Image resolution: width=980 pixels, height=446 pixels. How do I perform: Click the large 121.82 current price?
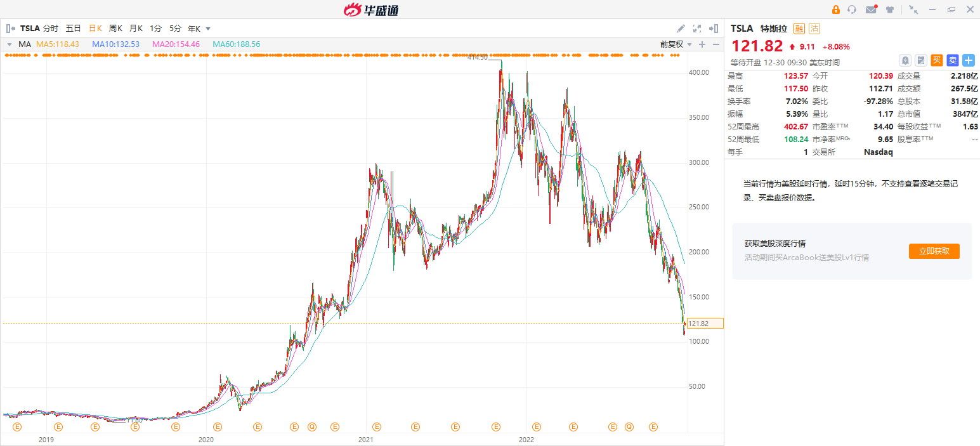pos(756,46)
